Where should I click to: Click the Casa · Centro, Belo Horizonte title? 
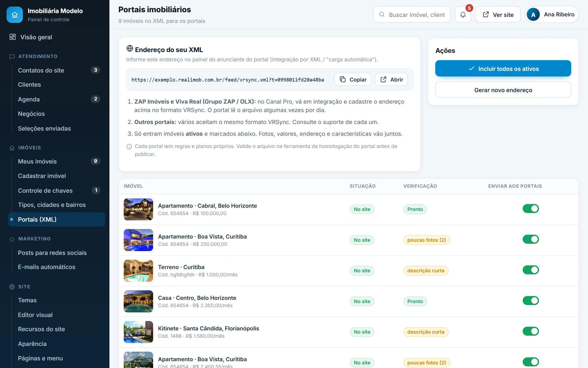tap(197, 298)
